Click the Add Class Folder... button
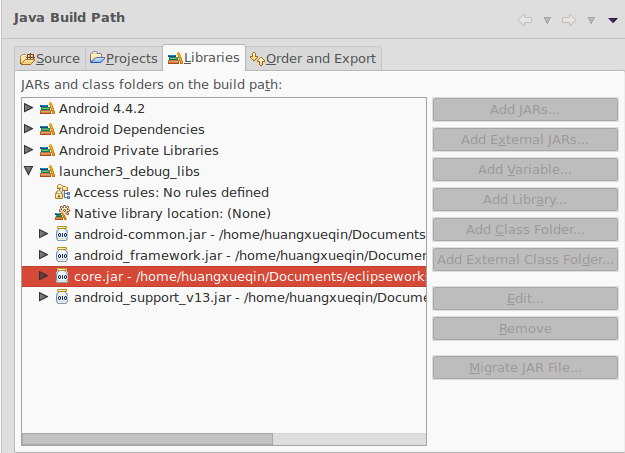Viewport: 625px width, 453px height. 525,229
